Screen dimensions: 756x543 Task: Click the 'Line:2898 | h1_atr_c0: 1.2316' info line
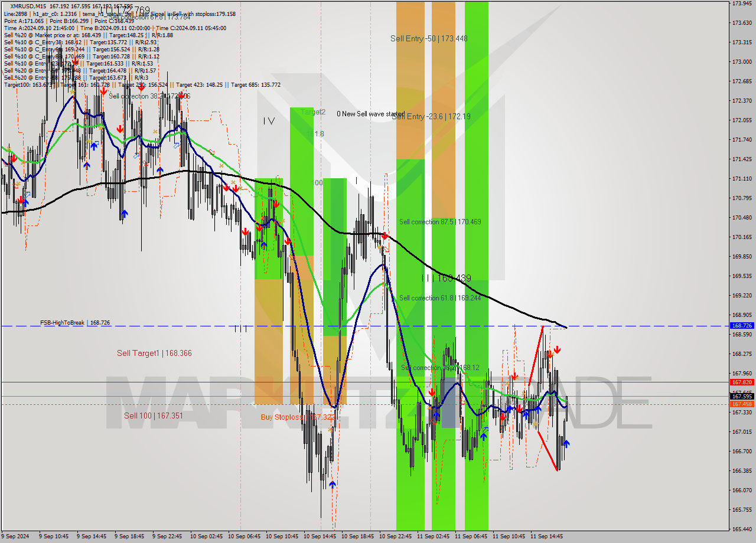tap(119, 14)
